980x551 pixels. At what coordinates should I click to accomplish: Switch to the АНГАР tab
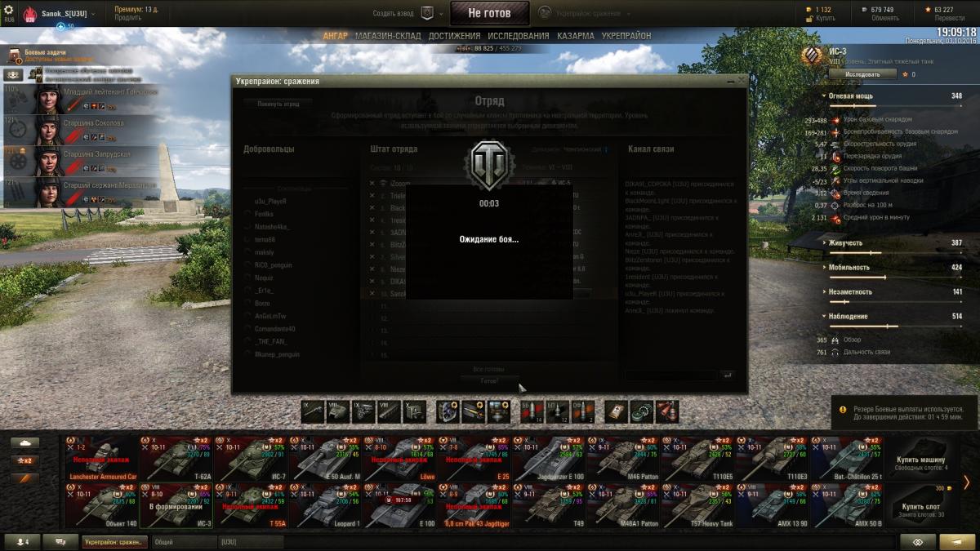coord(335,36)
